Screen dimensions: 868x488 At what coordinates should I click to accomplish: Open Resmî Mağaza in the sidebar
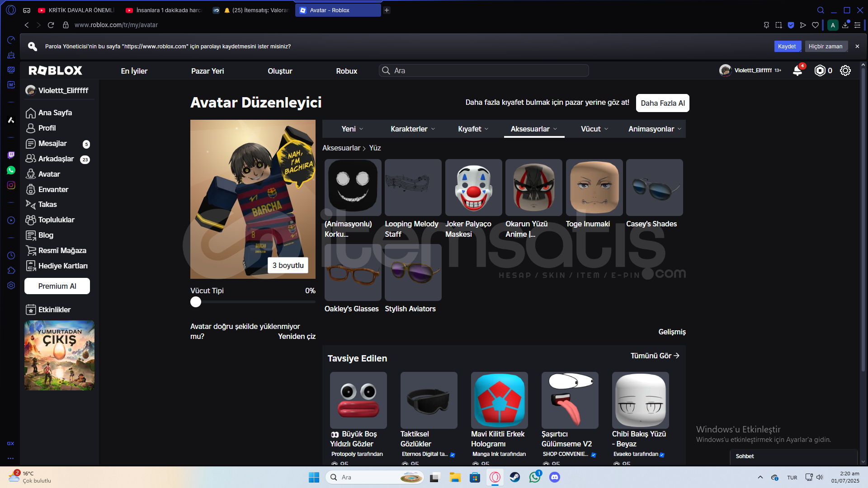(56, 250)
